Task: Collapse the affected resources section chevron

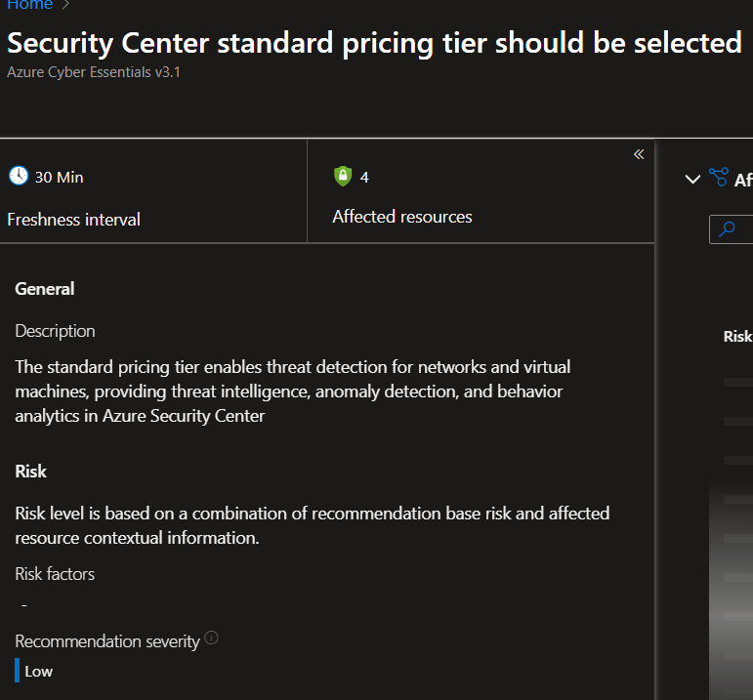Action: coord(692,179)
